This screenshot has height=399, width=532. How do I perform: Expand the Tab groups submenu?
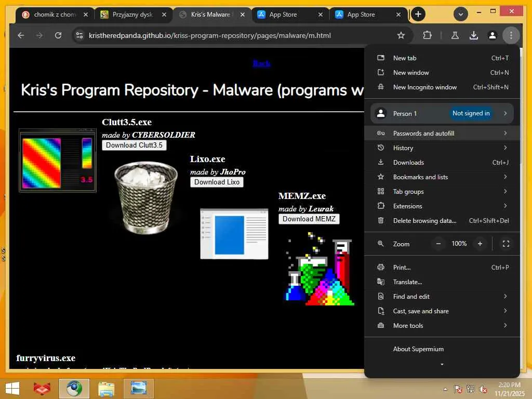442,192
